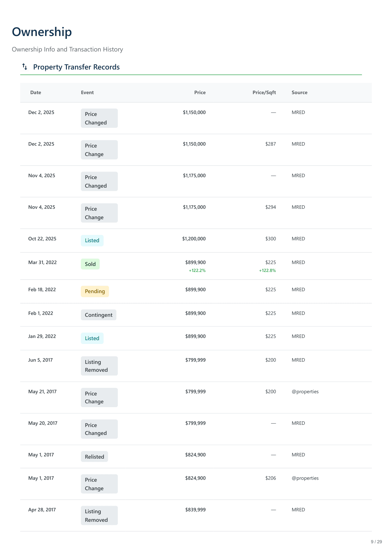Click the Price column header
This screenshot has width=392, height=554.
tap(200, 93)
